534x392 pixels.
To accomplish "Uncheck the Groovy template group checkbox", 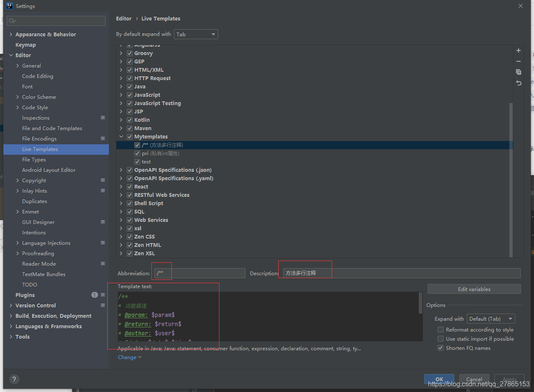I will (130, 53).
